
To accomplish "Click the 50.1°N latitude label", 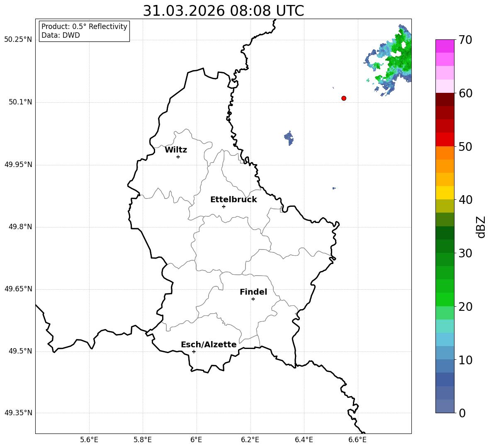I will point(20,102).
